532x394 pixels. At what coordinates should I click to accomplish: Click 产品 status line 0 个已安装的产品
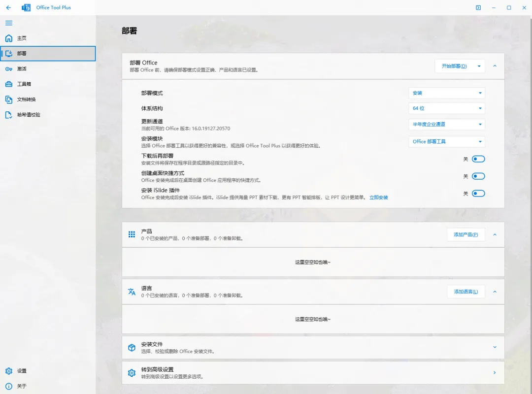click(x=192, y=238)
